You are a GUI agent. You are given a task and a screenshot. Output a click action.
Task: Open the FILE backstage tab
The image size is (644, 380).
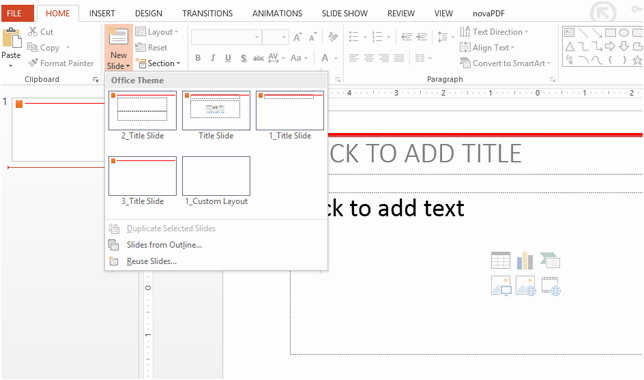coord(17,14)
